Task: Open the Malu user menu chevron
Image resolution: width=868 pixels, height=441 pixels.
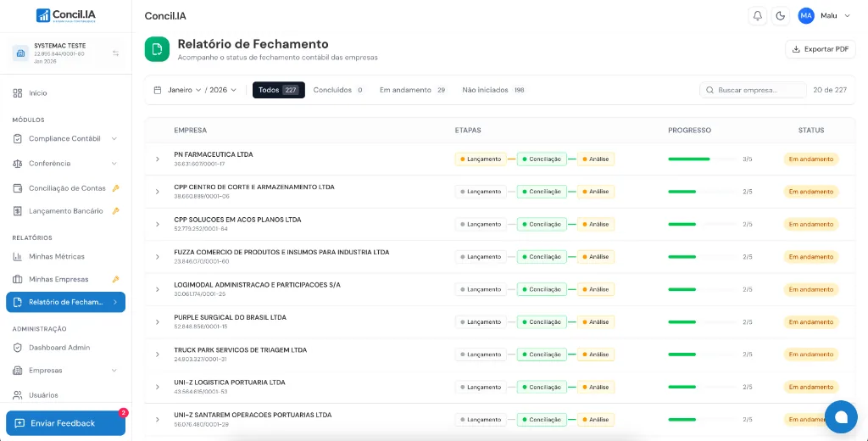Action: 847,15
